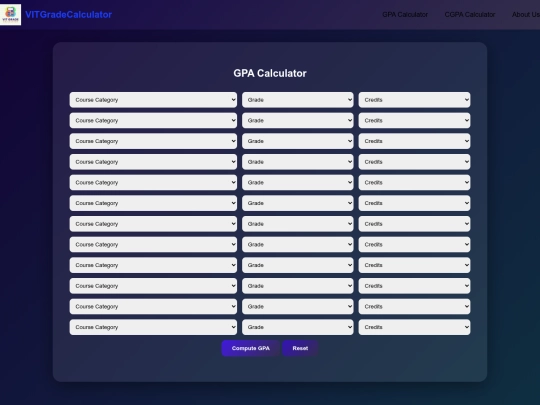The height and width of the screenshot is (405, 540).
Task: Select fourth row Grade dropdown
Action: click(x=298, y=162)
